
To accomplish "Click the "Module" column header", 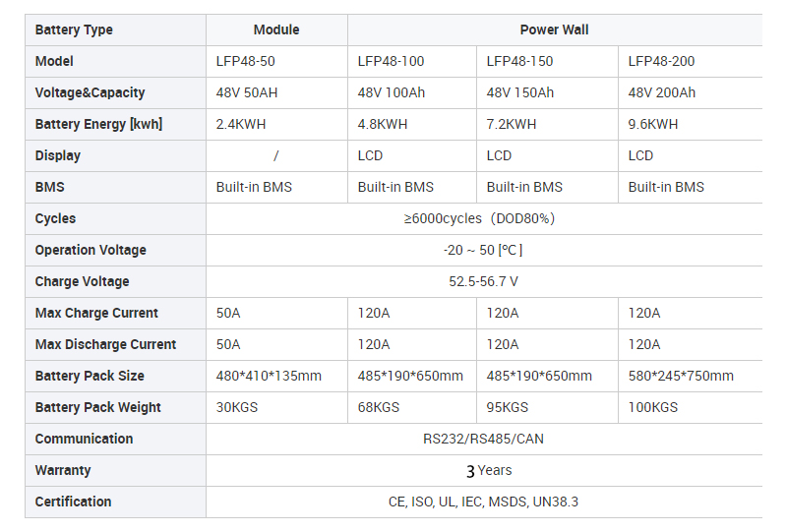I will [x=275, y=30].
